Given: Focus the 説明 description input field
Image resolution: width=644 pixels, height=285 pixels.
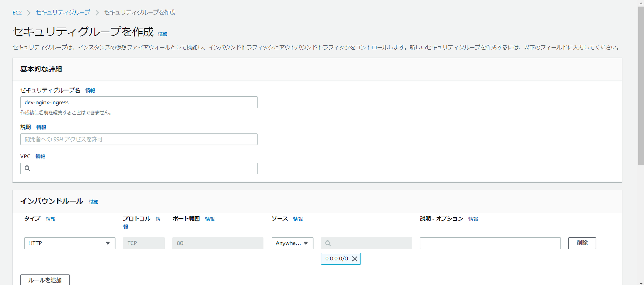Looking at the screenshot, I should tap(139, 139).
